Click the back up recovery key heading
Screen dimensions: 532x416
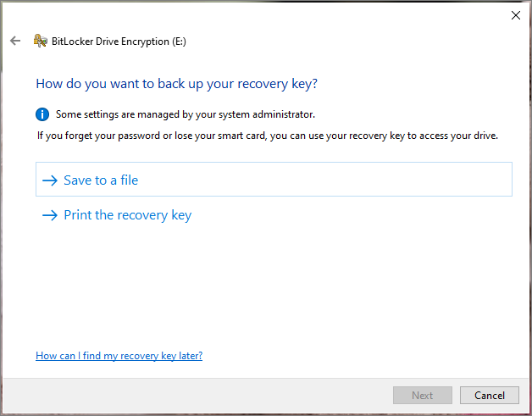point(177,84)
